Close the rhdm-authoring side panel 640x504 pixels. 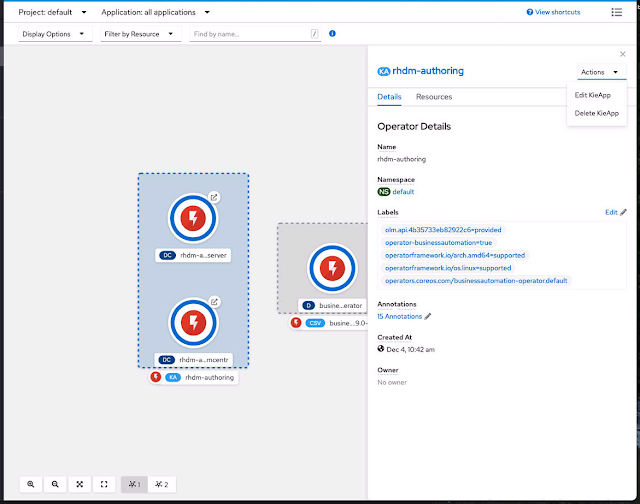[622, 54]
